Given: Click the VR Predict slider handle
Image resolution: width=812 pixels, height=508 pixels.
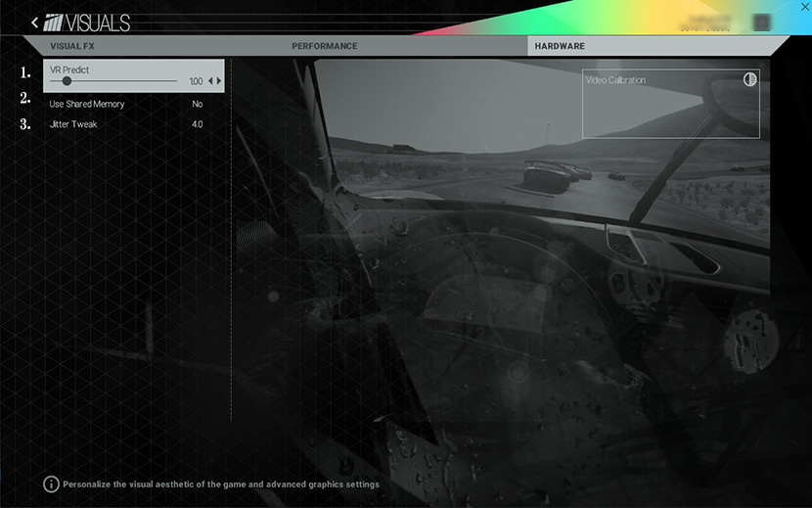Looking at the screenshot, I should tap(67, 81).
